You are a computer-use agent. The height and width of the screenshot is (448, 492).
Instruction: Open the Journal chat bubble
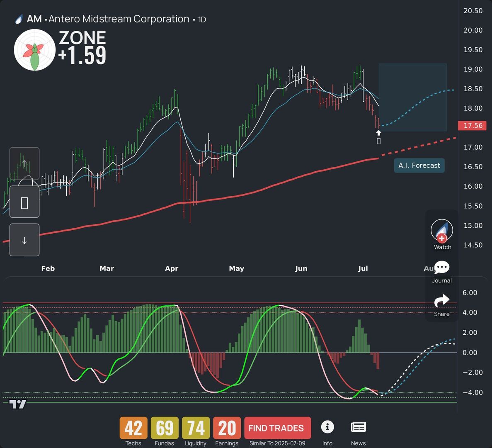pyautogui.click(x=442, y=267)
